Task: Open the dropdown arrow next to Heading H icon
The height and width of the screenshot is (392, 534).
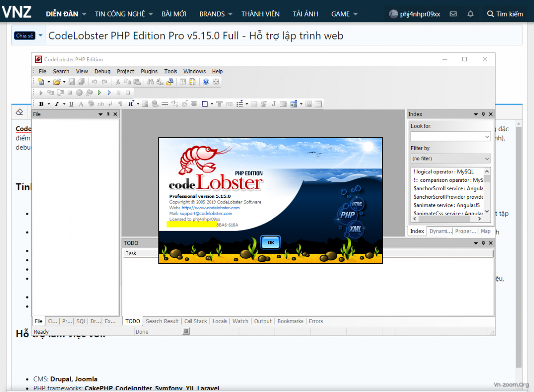Action: 138,104
